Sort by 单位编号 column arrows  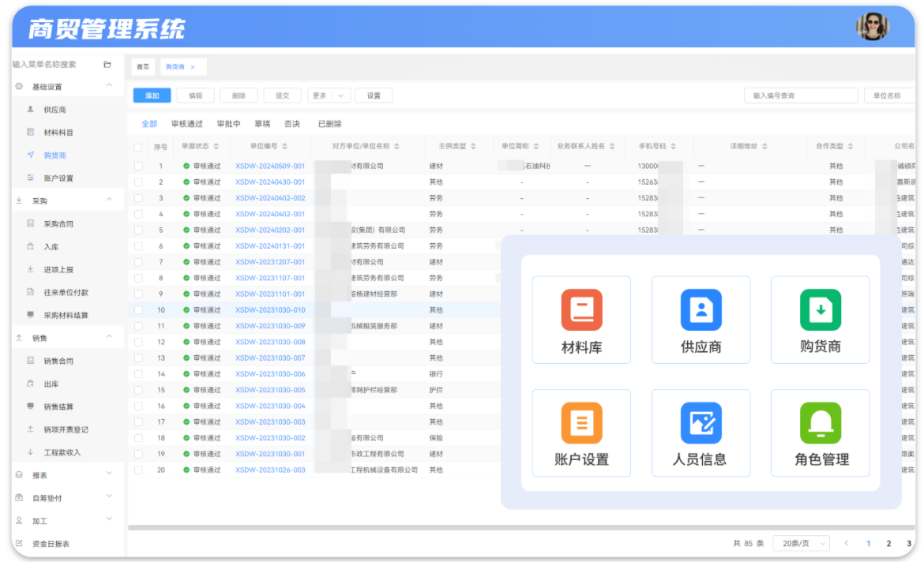[x=284, y=146]
